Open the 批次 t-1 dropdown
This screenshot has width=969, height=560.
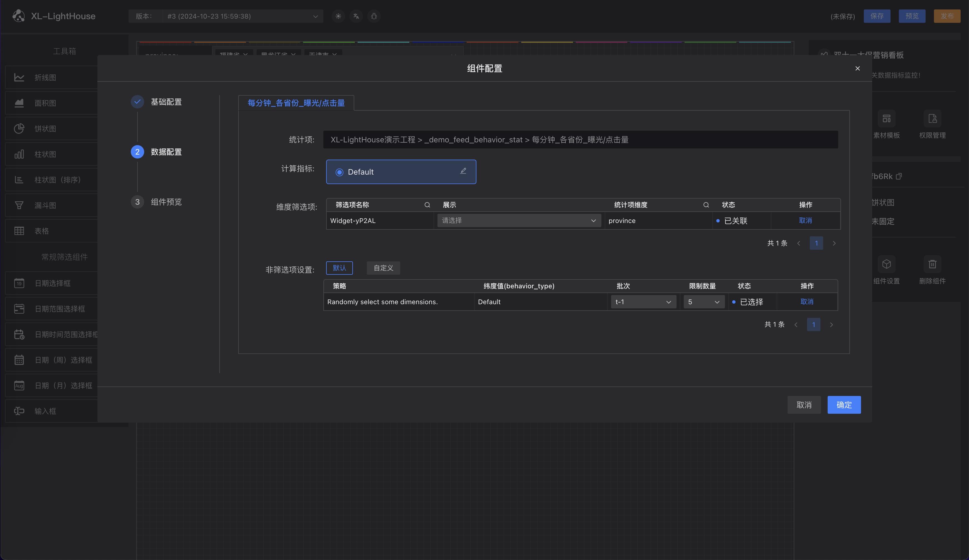[x=643, y=302]
